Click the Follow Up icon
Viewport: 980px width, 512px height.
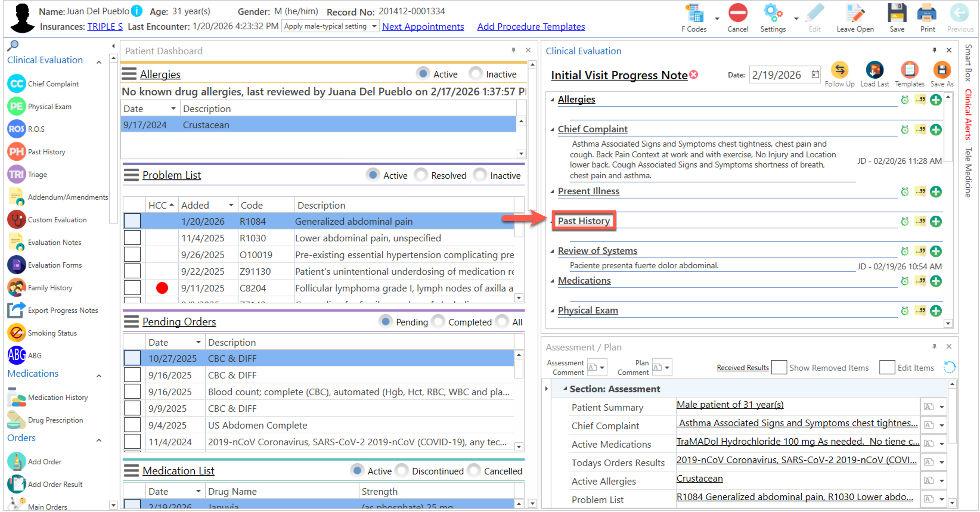click(x=839, y=70)
